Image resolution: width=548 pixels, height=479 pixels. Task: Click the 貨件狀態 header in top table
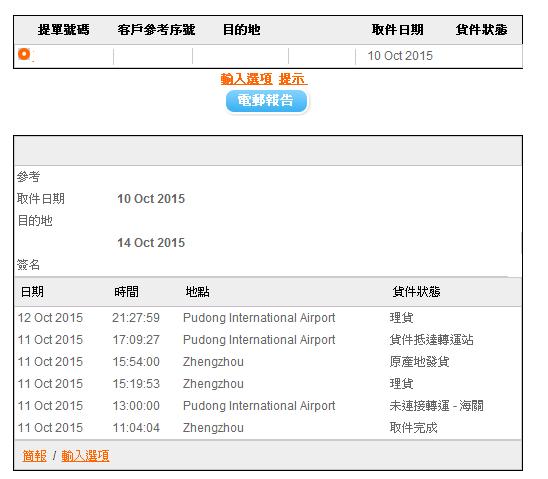click(481, 30)
